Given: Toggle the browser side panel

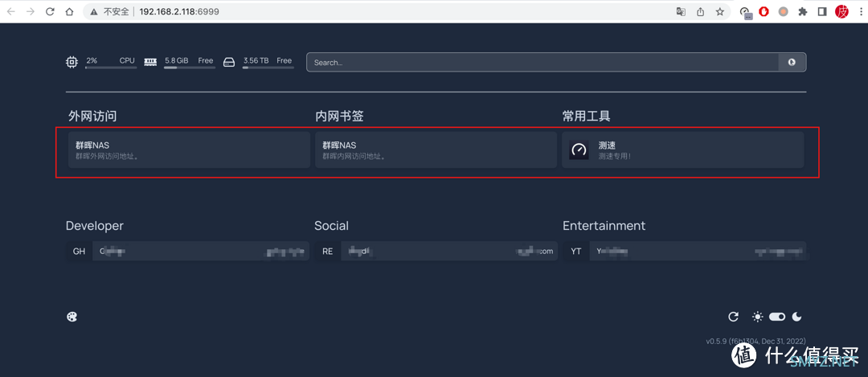Looking at the screenshot, I should click(822, 11).
